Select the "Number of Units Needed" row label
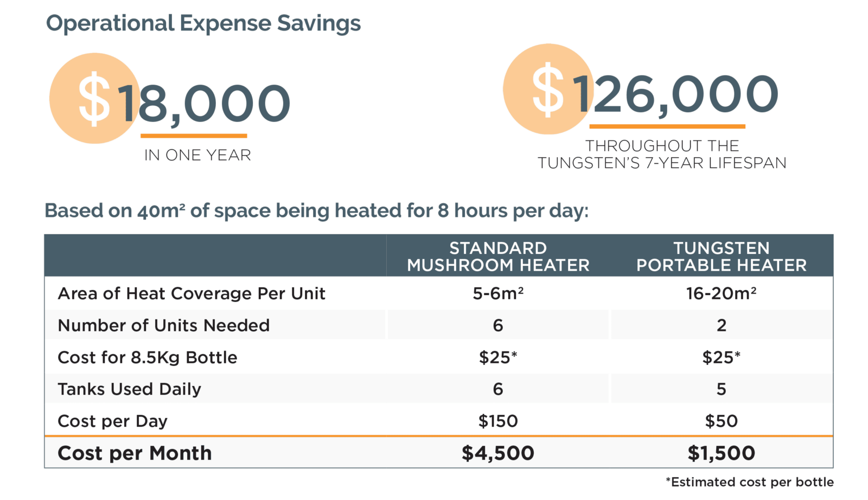 [x=164, y=325]
